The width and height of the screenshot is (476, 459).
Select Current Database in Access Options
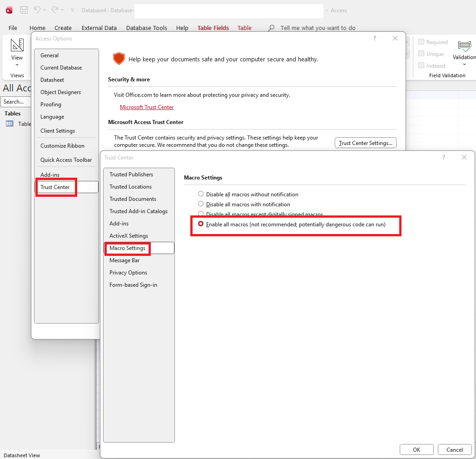point(66,67)
